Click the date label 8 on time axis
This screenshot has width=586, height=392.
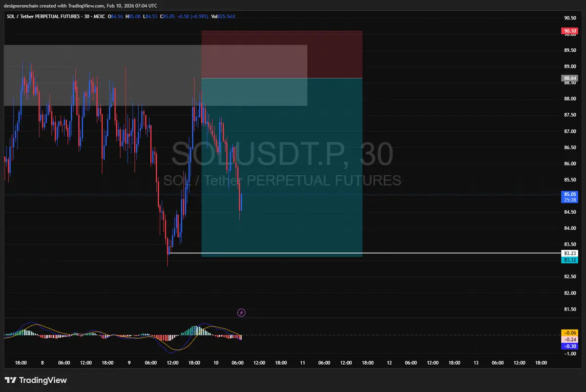click(42, 363)
